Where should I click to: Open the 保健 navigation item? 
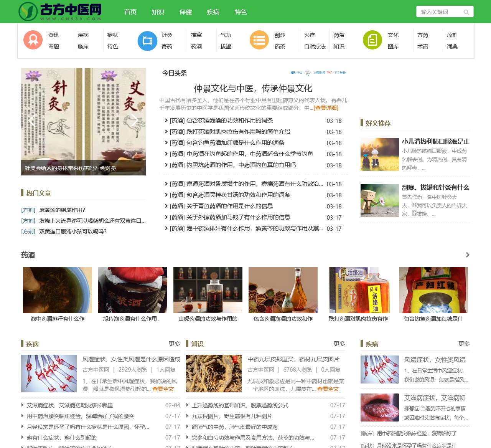186,12
